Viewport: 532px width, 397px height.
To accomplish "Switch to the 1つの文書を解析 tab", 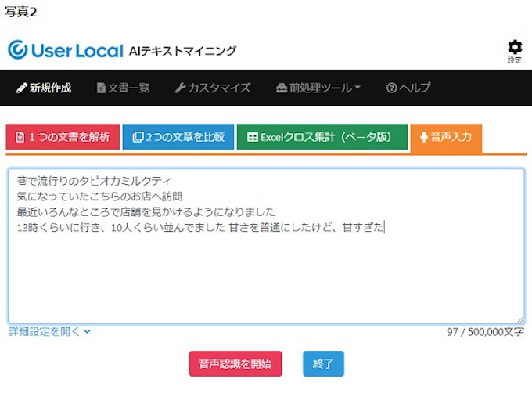I will (x=63, y=137).
